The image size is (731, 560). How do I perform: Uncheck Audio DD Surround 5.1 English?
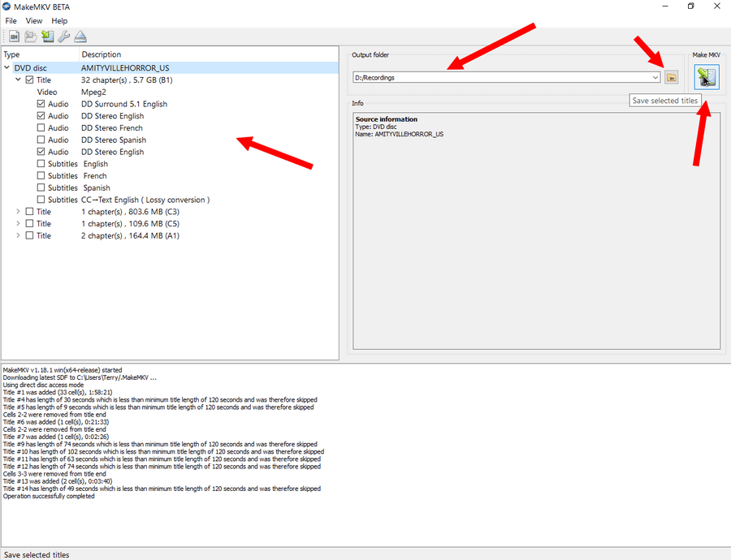[41, 103]
